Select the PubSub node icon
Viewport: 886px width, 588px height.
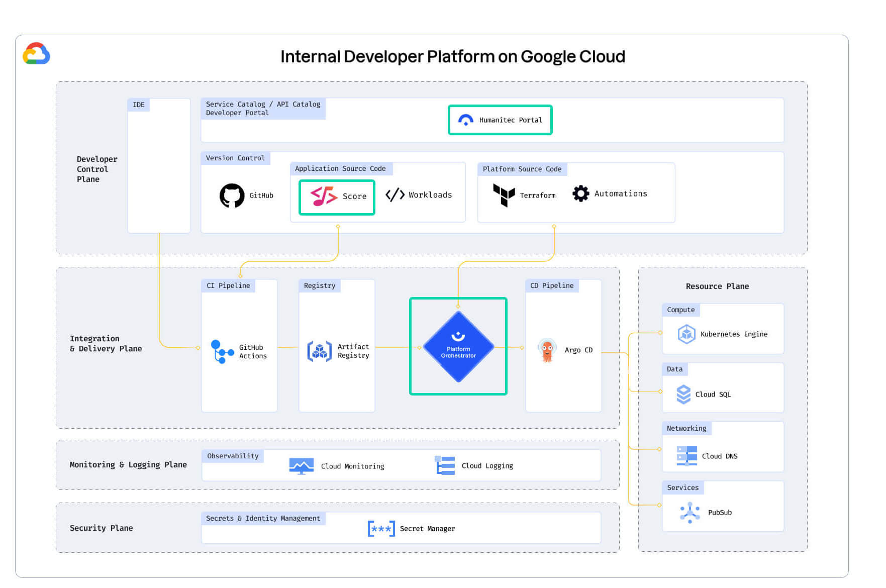(x=690, y=512)
